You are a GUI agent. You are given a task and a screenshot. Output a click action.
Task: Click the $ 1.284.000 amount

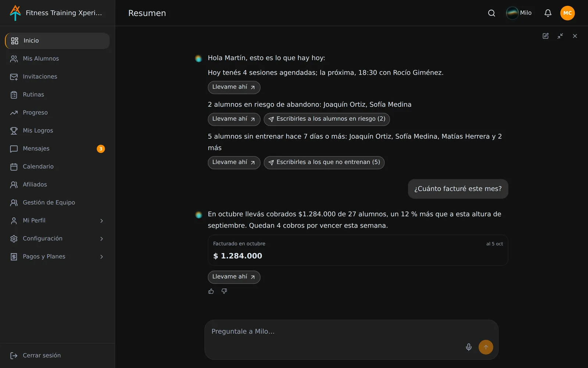coord(237,256)
